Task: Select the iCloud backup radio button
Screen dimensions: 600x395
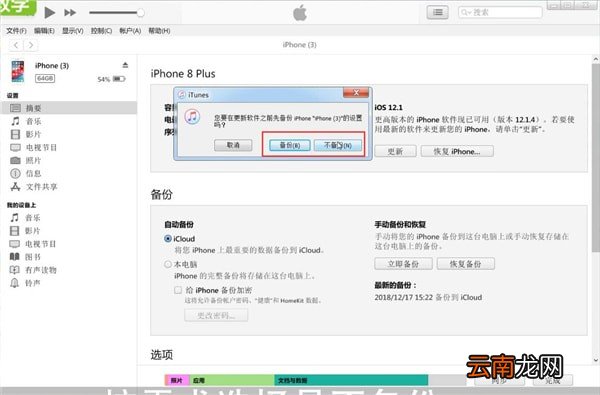Action: pos(168,238)
